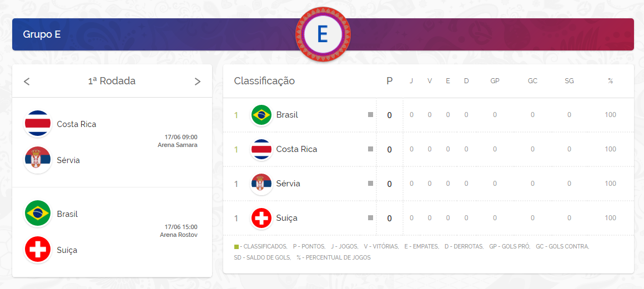644x289 pixels.
Task: Select Sérvia flag in standings table
Action: point(261,184)
